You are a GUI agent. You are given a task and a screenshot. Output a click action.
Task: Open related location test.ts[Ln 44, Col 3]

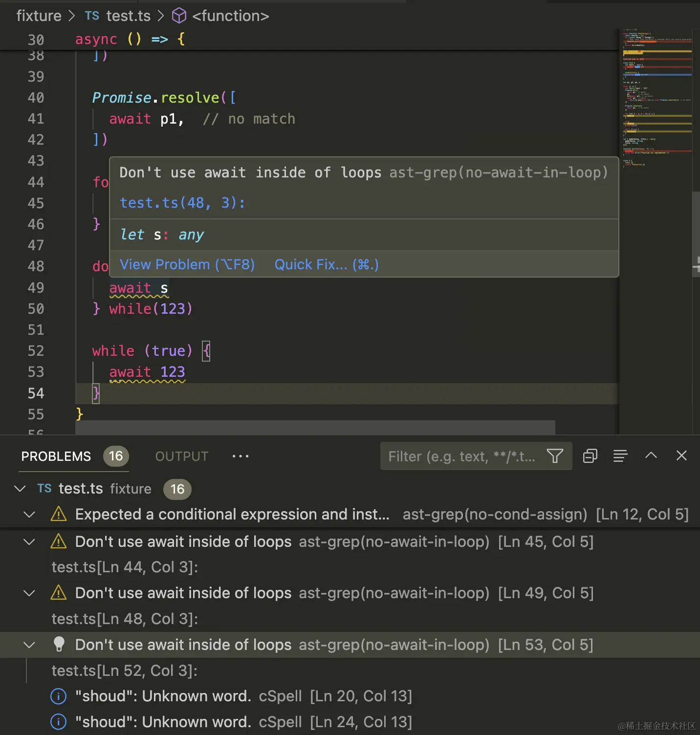click(125, 567)
